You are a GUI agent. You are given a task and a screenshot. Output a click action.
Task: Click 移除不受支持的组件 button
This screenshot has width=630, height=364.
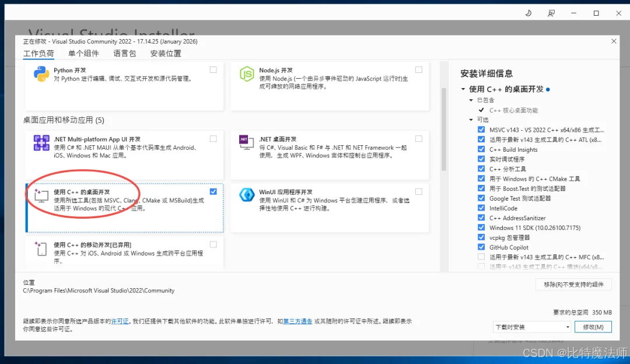(573, 285)
